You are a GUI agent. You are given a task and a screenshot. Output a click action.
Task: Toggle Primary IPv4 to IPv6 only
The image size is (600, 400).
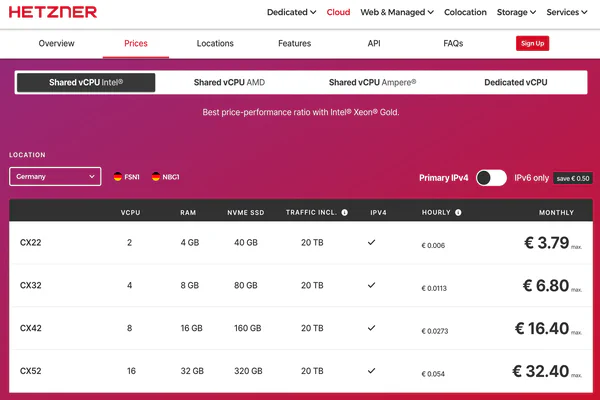tap(491, 178)
